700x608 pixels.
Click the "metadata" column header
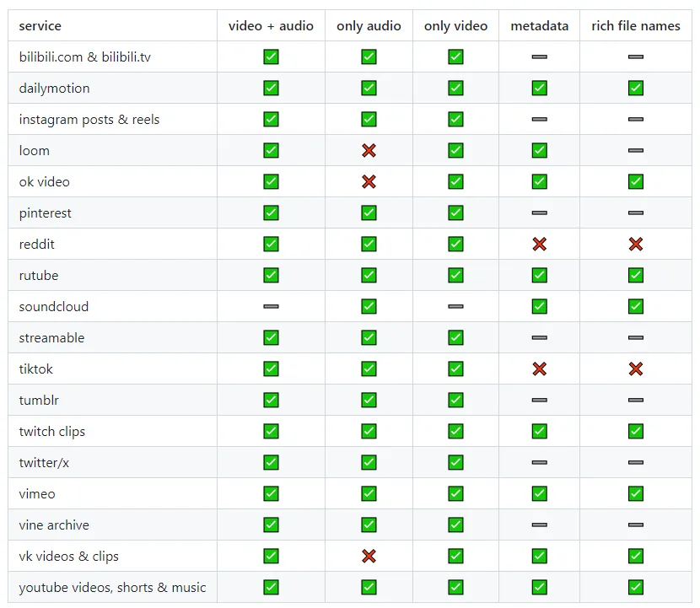pyautogui.click(x=540, y=26)
